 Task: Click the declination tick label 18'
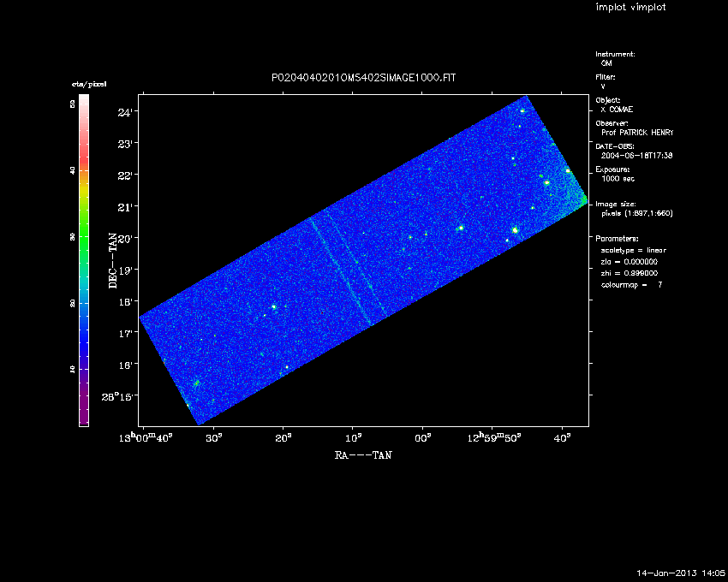tap(125, 301)
